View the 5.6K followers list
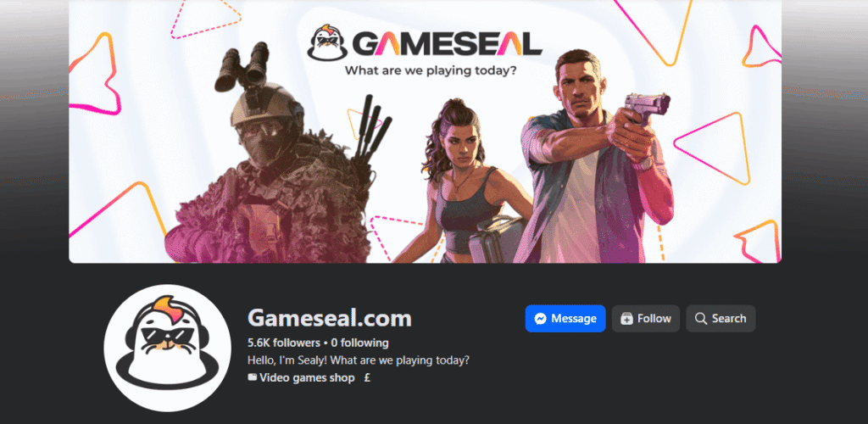The width and height of the screenshot is (868, 424). [284, 343]
